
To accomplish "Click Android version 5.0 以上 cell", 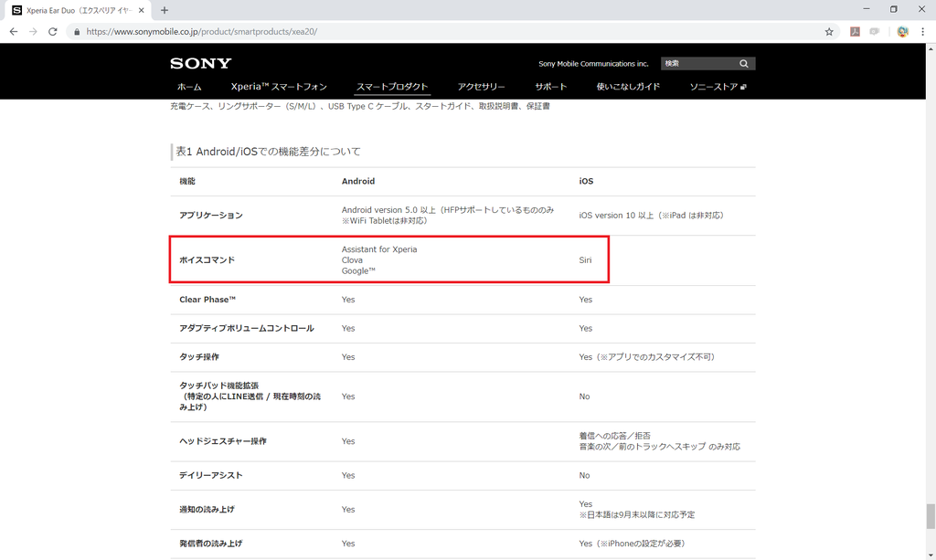I will (x=448, y=216).
